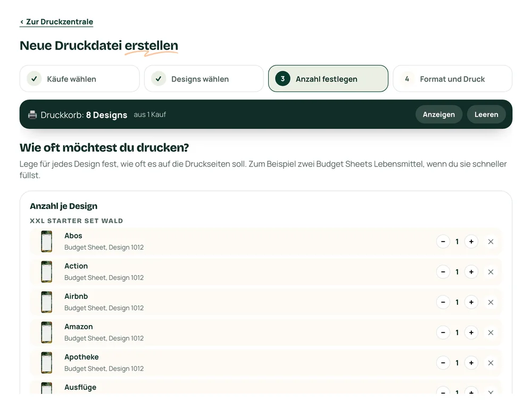Image resolution: width=532 pixels, height=409 pixels.
Task: Click the Action design thumbnail
Action: click(46, 272)
